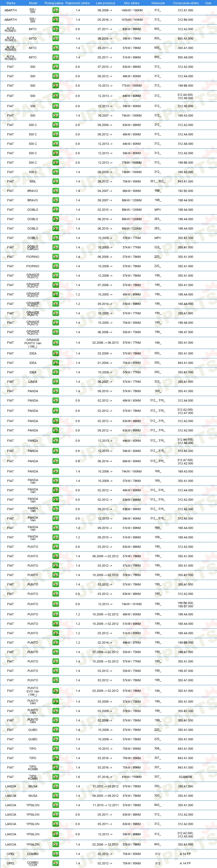Select body code '351_, 352_'
217x868 pixels.
coord(158,181)
